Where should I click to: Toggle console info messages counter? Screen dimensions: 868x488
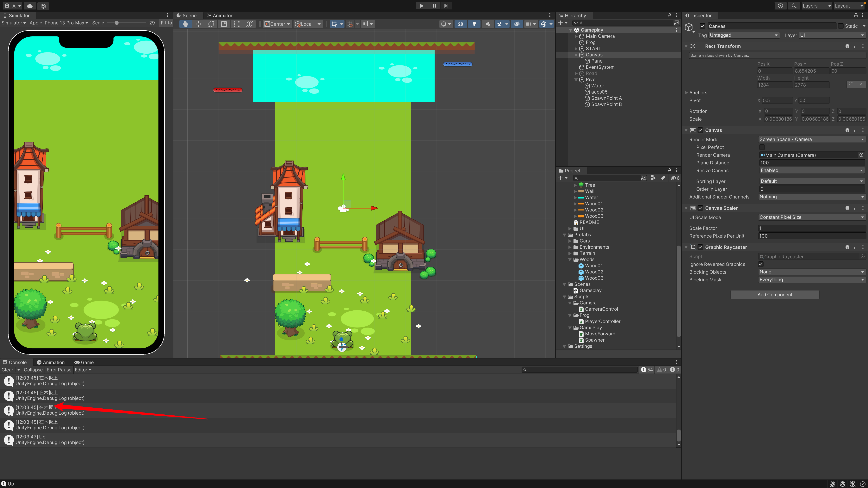tap(647, 370)
